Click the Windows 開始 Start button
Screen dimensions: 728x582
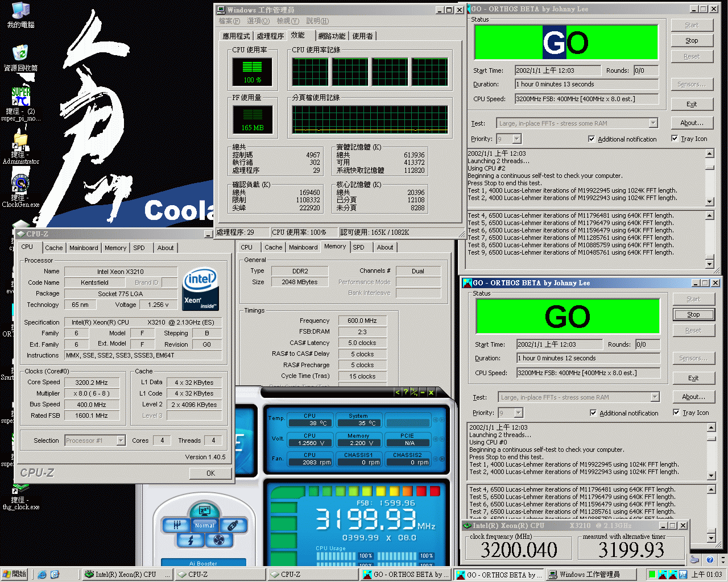click(x=15, y=574)
